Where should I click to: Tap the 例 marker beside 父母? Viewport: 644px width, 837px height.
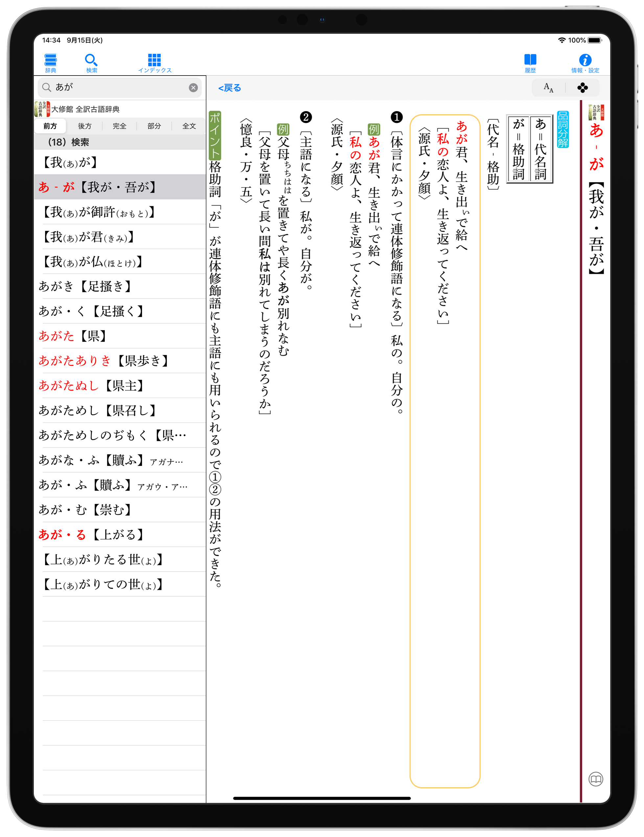pyautogui.click(x=283, y=129)
